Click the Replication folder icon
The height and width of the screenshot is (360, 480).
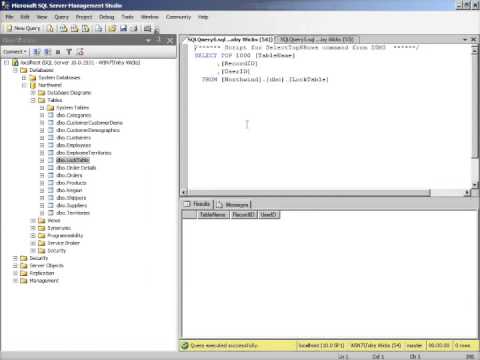coord(24,273)
